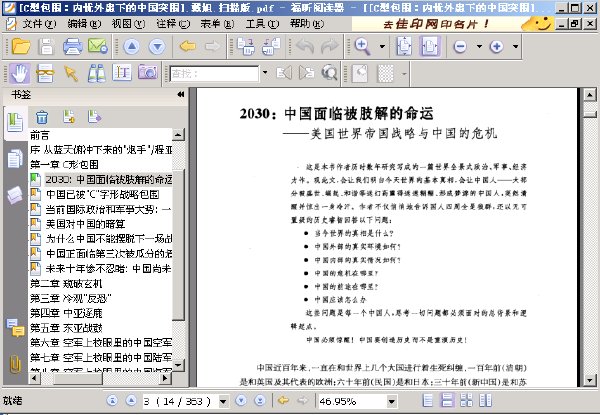The width and height of the screenshot is (600, 415).
Task: Show the Attachments paperclip side tab
Action: 15,364
